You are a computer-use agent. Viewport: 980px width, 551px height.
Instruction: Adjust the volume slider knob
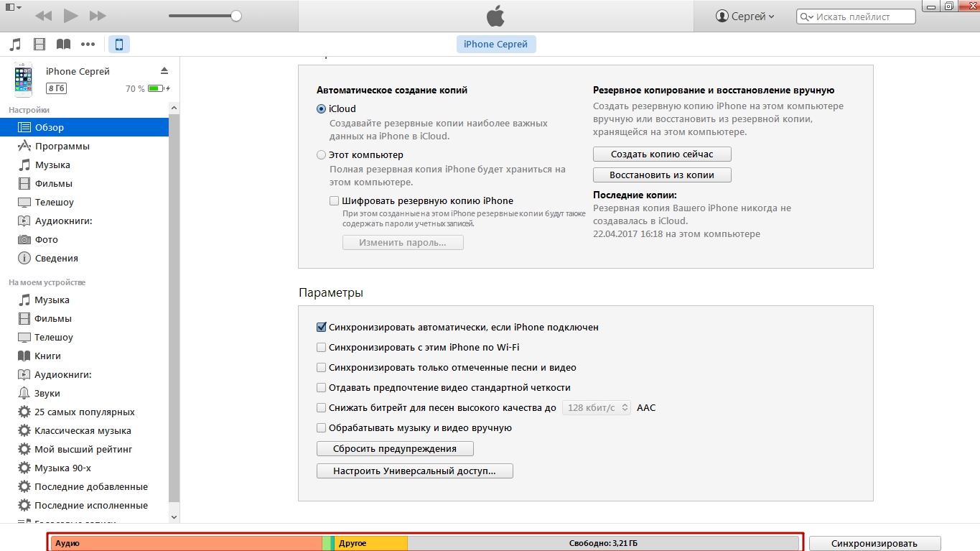236,16
